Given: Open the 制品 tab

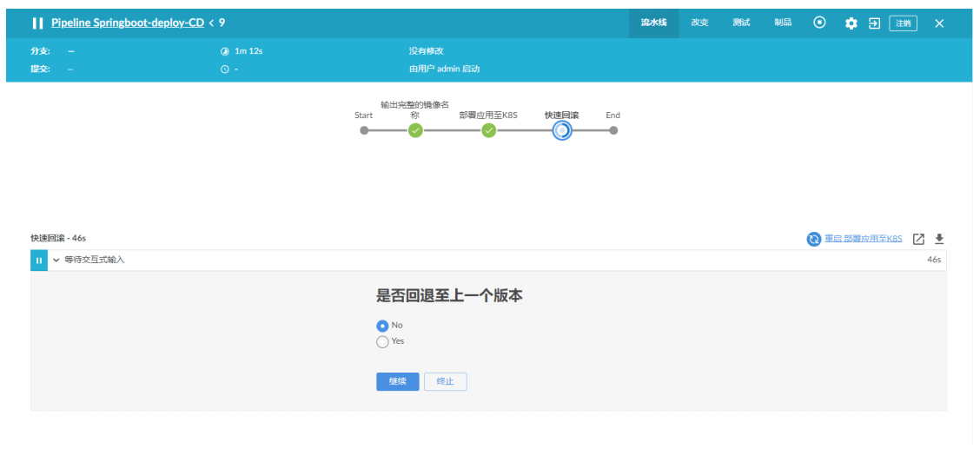Looking at the screenshot, I should (783, 23).
